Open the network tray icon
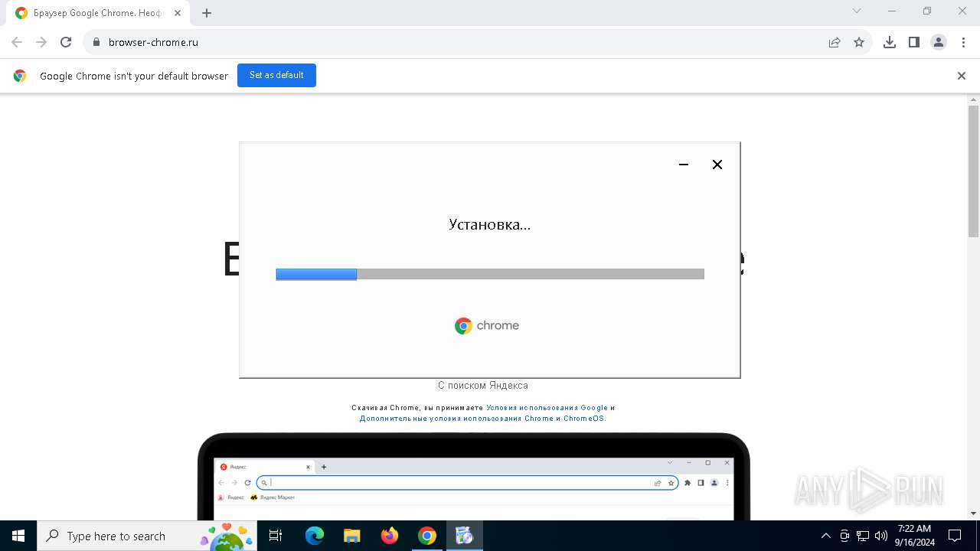Viewport: 980px width, 551px height. [x=863, y=536]
